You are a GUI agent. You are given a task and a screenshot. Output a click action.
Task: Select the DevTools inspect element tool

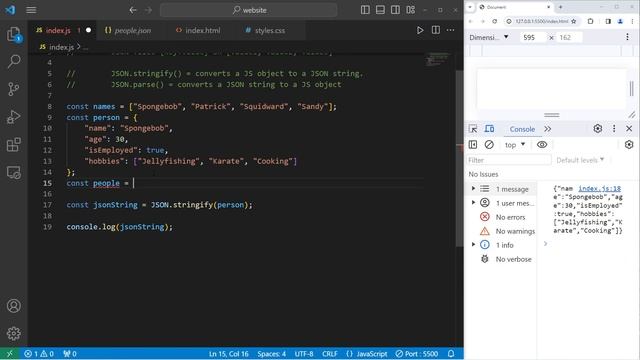click(x=473, y=129)
